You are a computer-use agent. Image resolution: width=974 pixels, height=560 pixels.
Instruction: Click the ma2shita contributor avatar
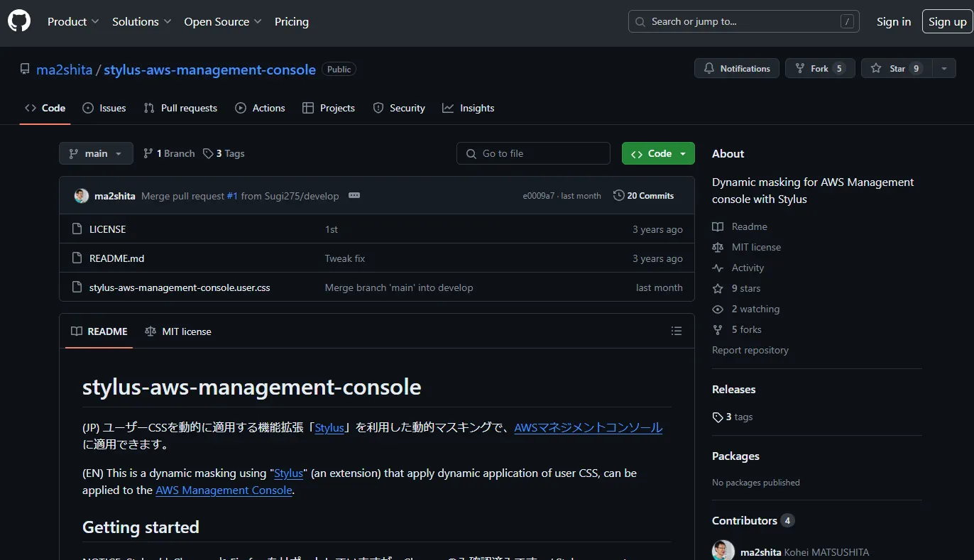tap(723, 552)
